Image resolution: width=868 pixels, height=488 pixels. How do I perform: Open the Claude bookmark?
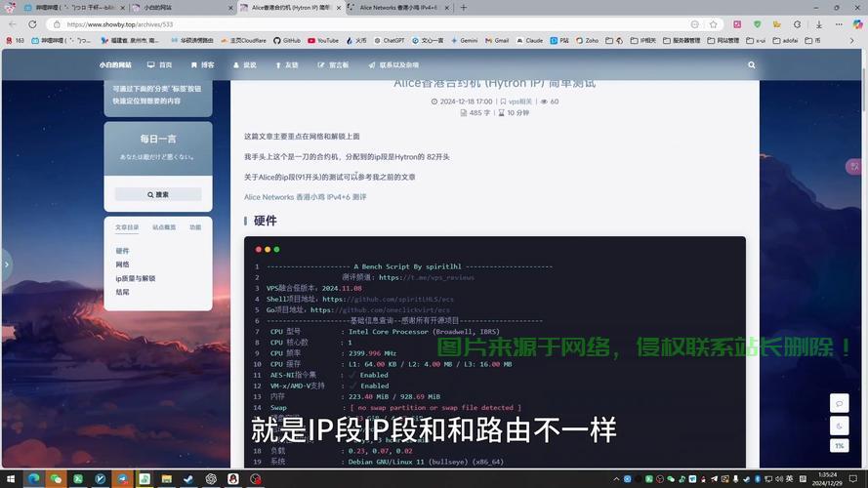click(528, 41)
